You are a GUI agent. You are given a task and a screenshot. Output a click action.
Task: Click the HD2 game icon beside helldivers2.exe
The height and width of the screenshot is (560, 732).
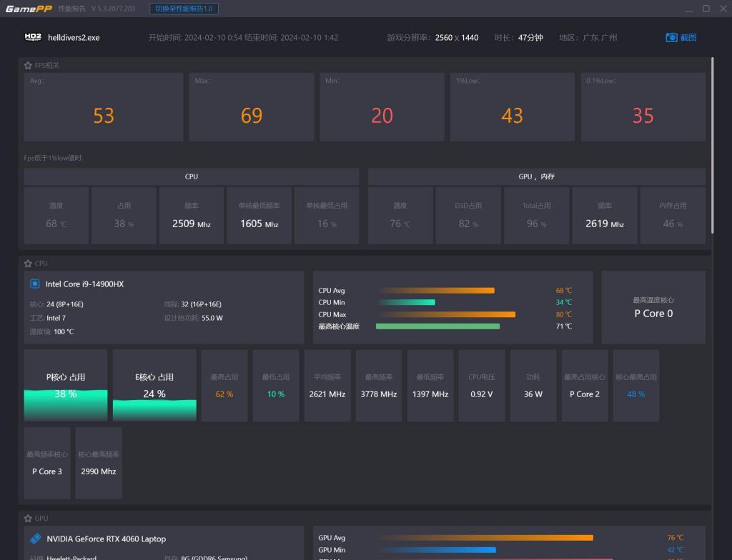[33, 37]
